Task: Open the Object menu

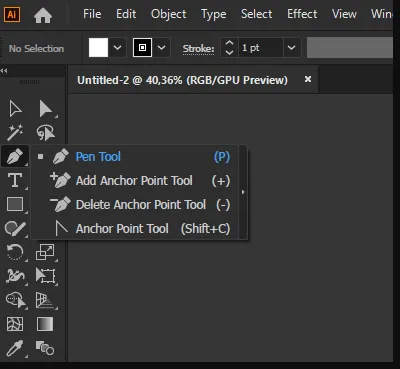Action: click(169, 14)
